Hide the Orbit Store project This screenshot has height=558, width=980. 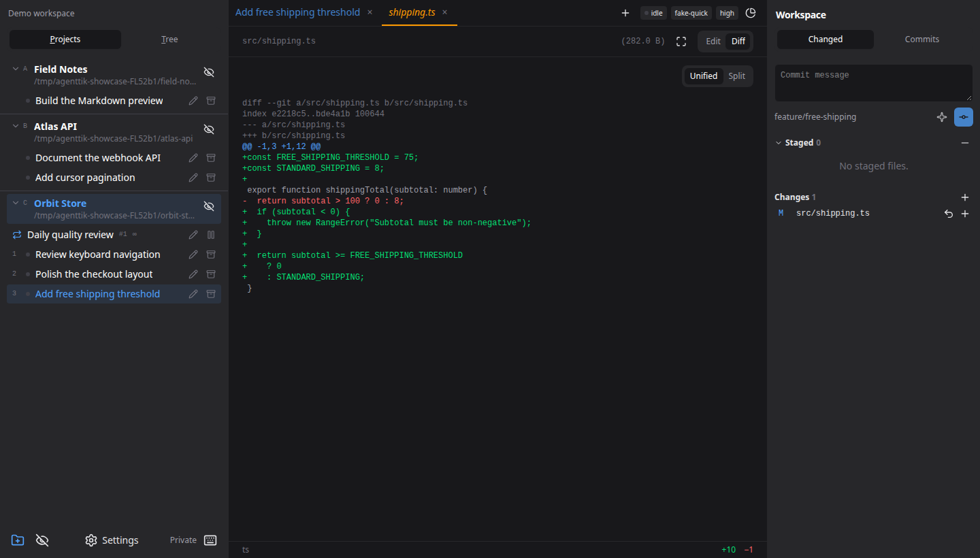coord(209,206)
